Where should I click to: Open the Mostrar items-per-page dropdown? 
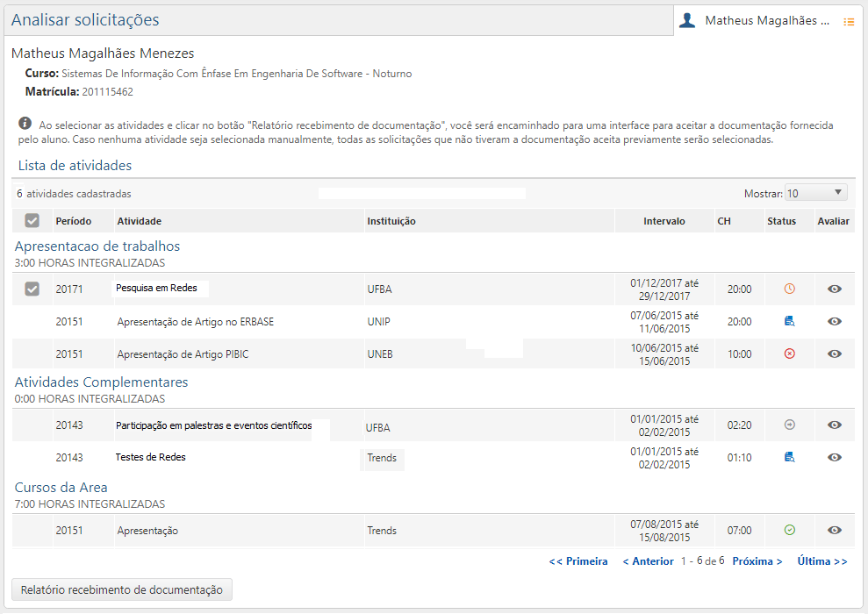click(x=815, y=191)
